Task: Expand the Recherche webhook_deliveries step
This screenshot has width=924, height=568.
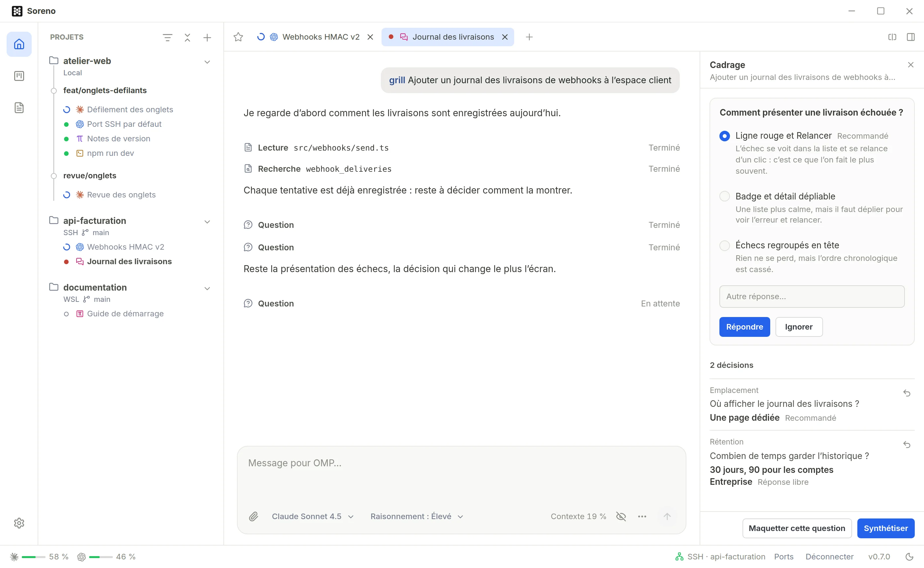Action: pos(461,169)
